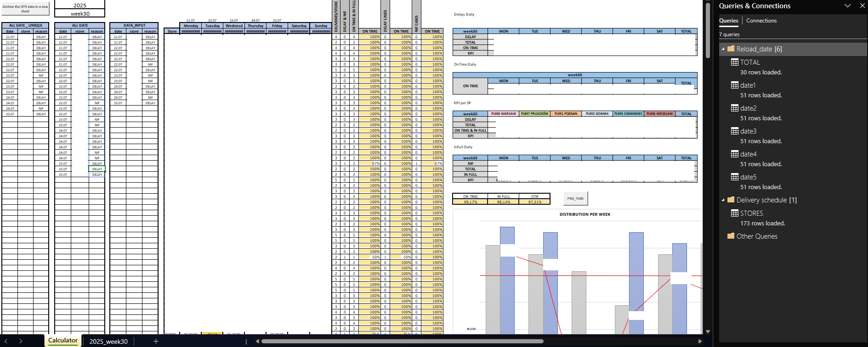Open the Calculator sheet tab

[x=63, y=341]
